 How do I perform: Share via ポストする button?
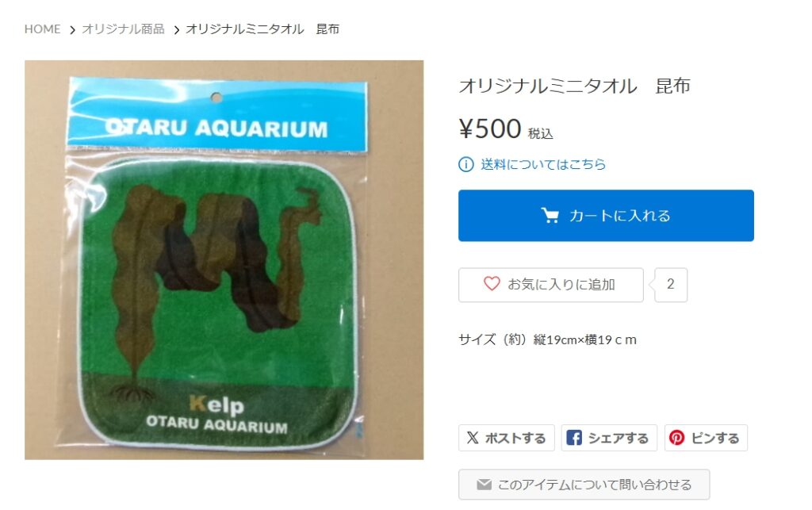coord(507,438)
